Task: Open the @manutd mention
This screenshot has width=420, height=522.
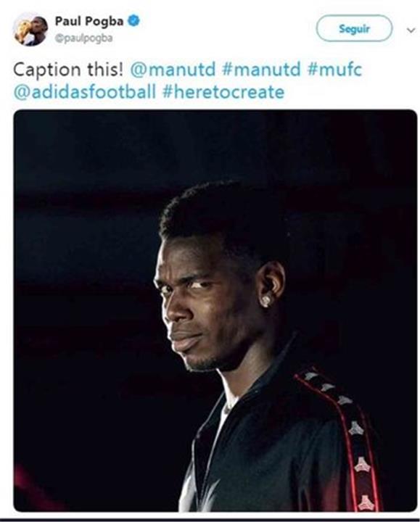Action: (x=173, y=70)
